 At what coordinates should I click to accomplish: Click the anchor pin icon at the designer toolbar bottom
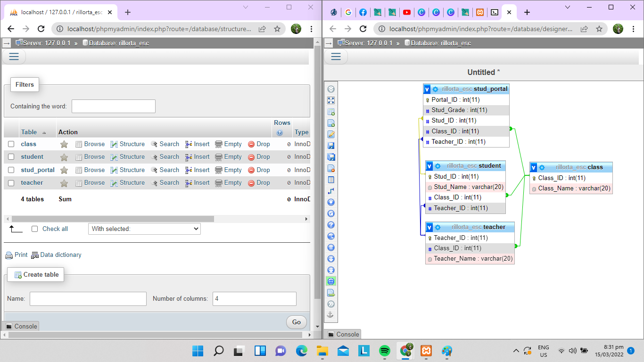331,314
